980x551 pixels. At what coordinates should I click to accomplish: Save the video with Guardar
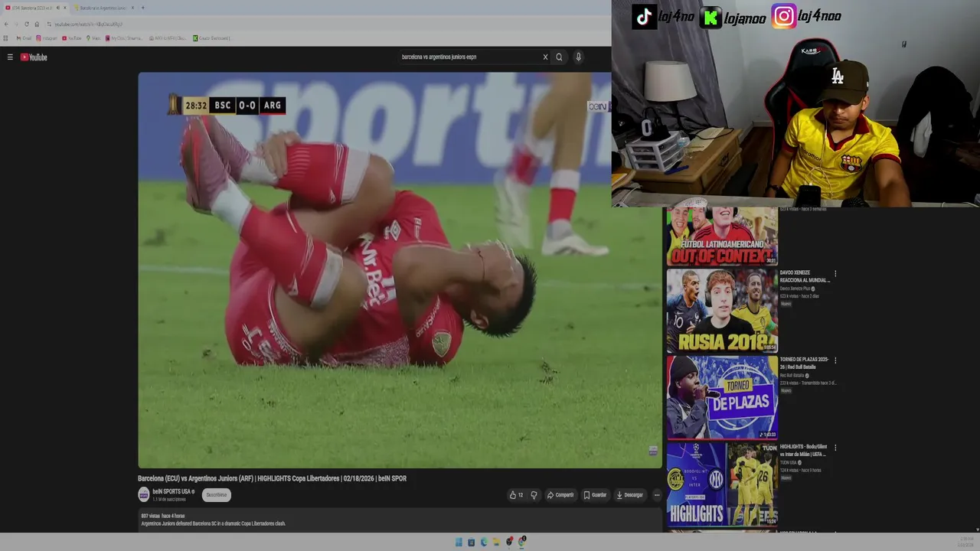point(595,495)
